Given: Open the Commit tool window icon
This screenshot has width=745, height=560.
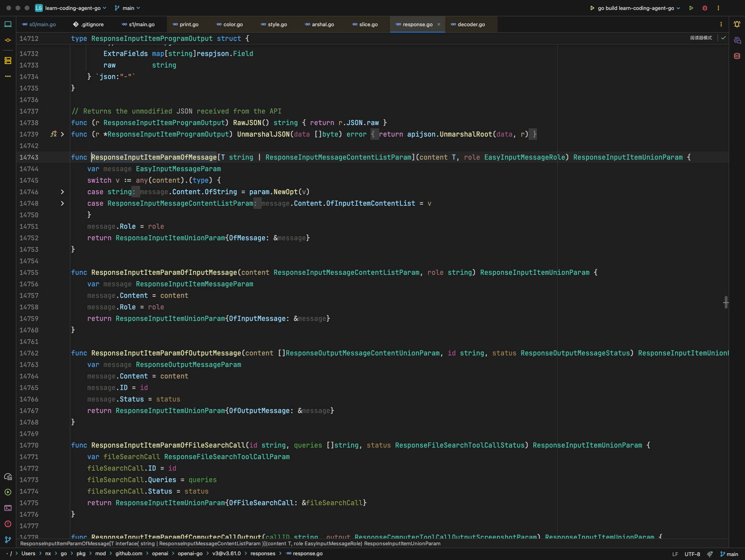Looking at the screenshot, I should coord(8,40).
